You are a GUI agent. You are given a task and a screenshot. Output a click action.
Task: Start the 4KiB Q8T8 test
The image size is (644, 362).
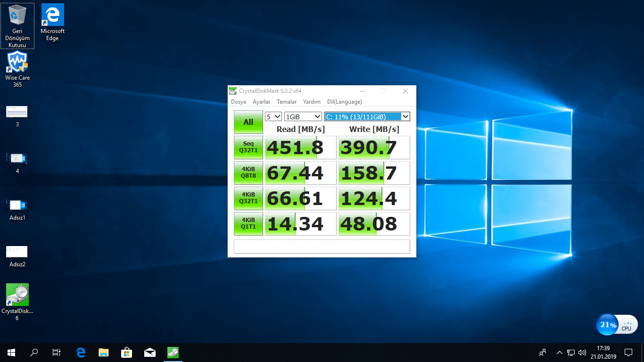coord(248,173)
